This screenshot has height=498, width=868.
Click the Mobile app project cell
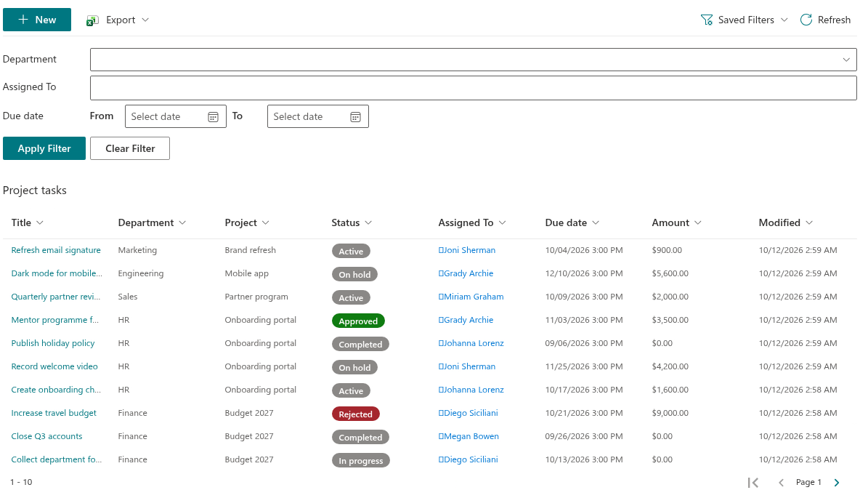pos(247,273)
